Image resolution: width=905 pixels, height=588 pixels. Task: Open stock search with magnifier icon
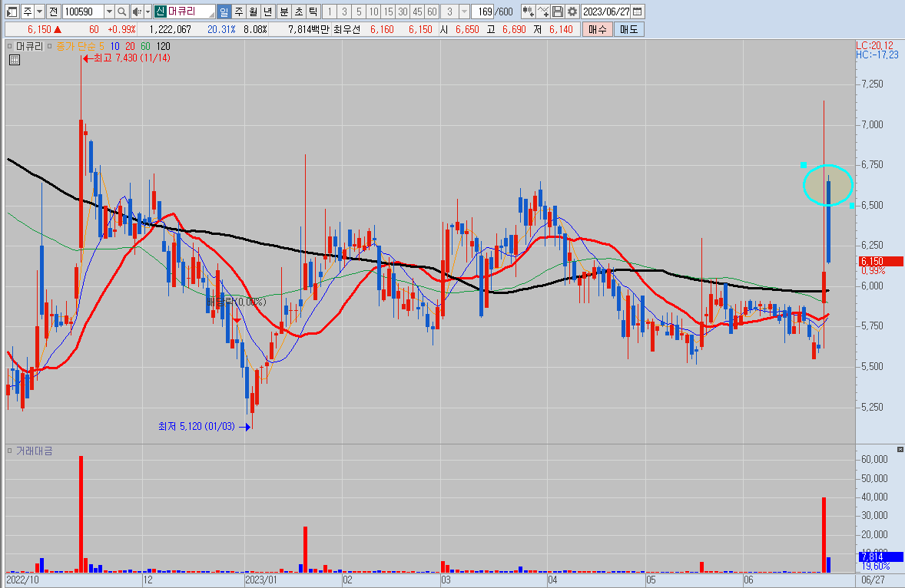(x=122, y=12)
